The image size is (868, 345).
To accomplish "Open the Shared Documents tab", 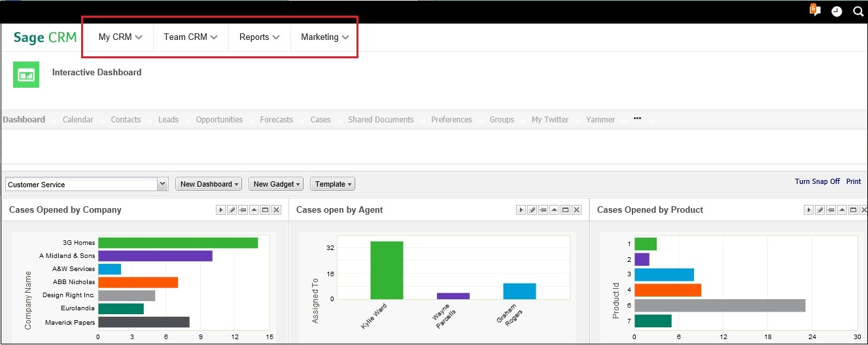I will point(381,120).
